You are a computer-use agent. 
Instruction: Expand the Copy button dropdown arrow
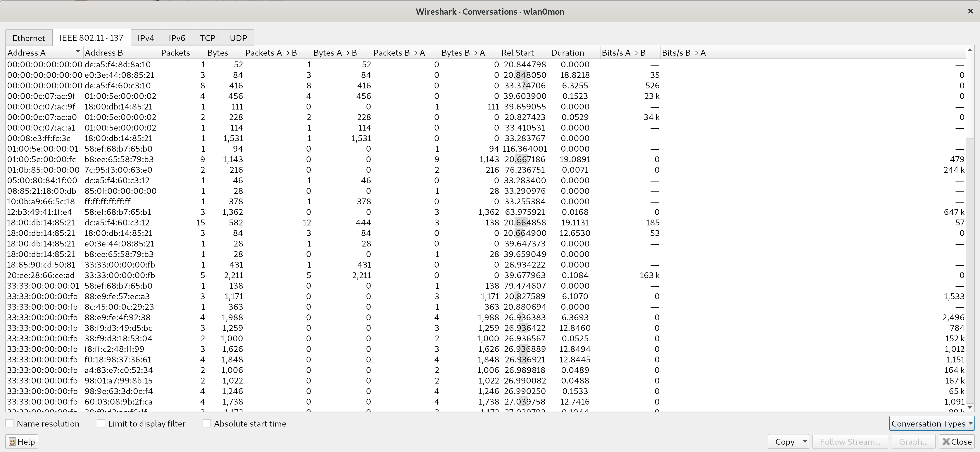(804, 441)
